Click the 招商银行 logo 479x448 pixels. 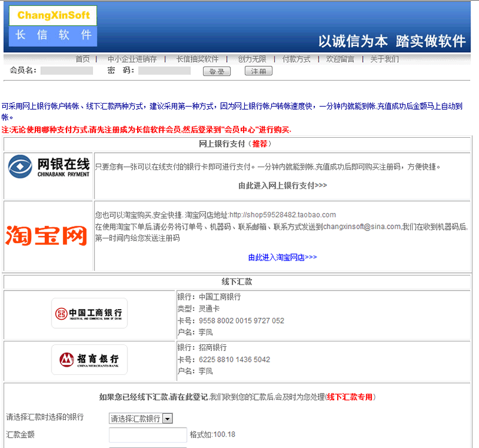pos(89,360)
